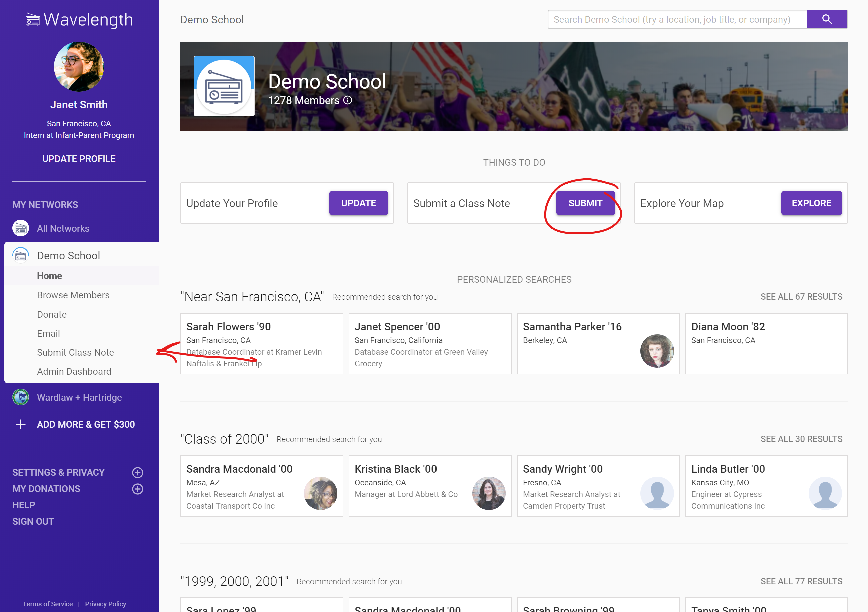This screenshot has height=612, width=868.
Task: Click SEE ALL 67 RESULTS link
Action: pos(801,297)
